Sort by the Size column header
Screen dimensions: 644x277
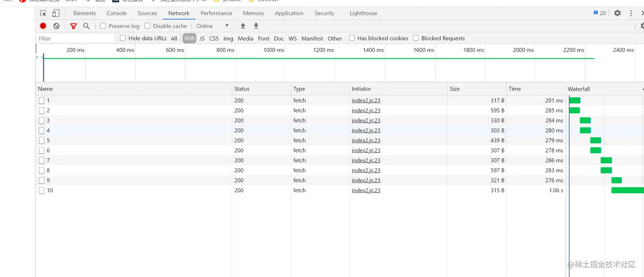[477, 89]
